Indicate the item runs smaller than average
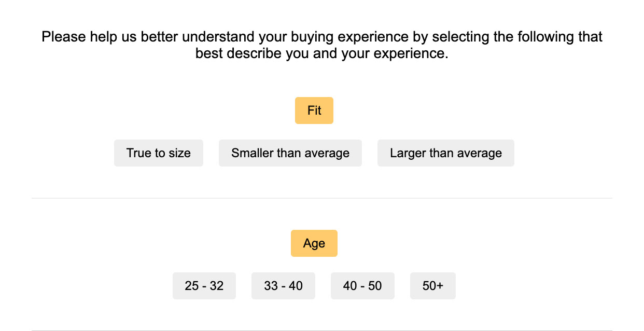The width and height of the screenshot is (644, 331). [x=290, y=153]
